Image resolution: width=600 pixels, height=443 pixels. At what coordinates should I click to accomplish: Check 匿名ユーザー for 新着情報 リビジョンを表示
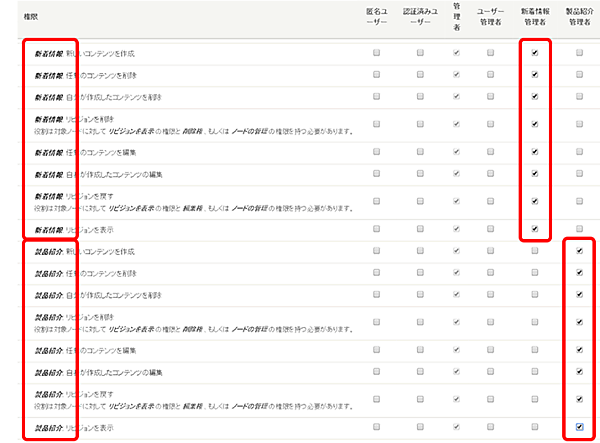click(x=377, y=228)
